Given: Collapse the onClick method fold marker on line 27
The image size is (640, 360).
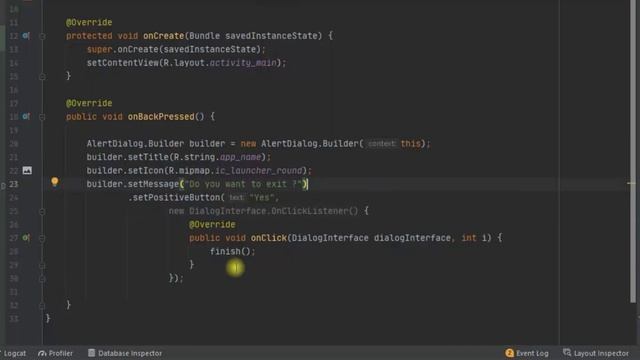Looking at the screenshot, I should click(x=42, y=238).
